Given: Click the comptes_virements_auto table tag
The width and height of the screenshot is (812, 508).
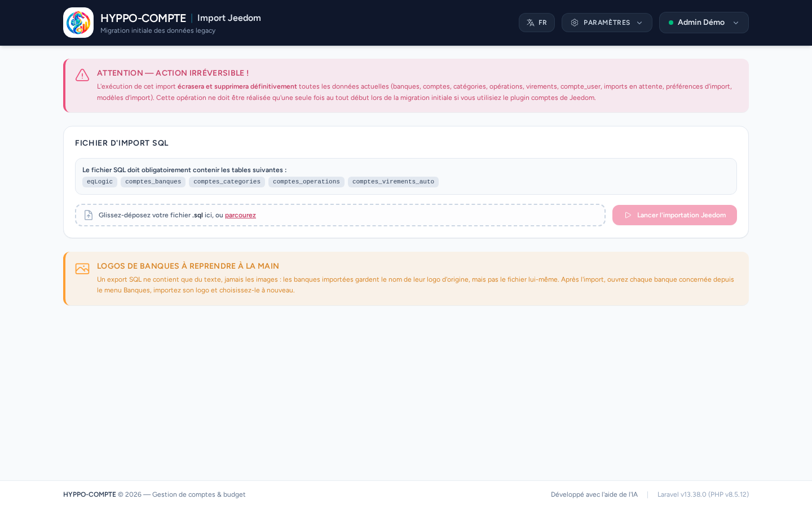Looking at the screenshot, I should pos(393,182).
